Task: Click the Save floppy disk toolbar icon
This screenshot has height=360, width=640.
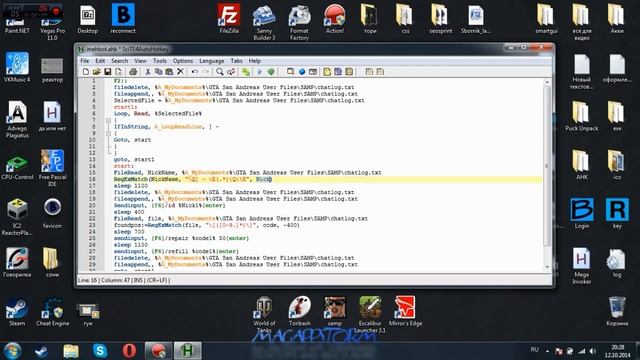Action: click(x=107, y=72)
